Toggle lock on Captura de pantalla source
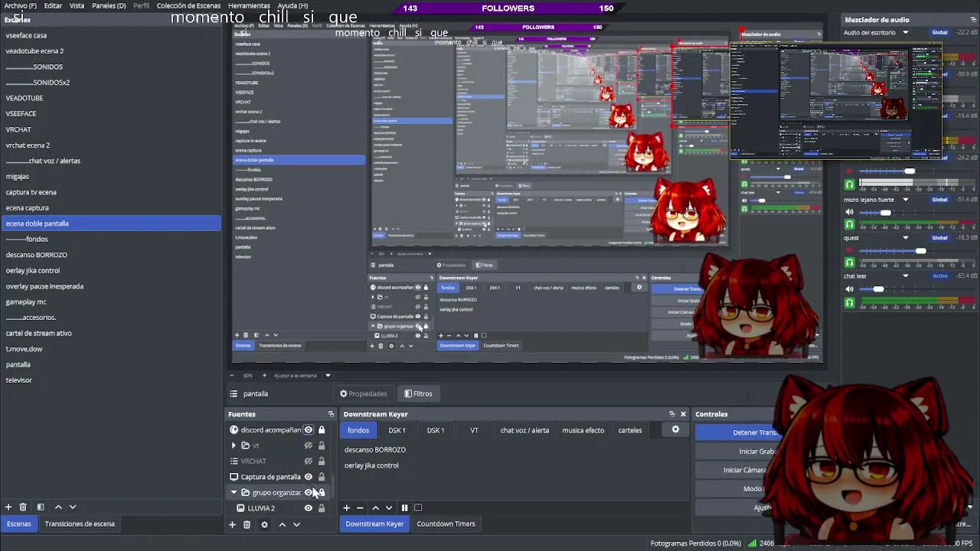 coord(322,477)
